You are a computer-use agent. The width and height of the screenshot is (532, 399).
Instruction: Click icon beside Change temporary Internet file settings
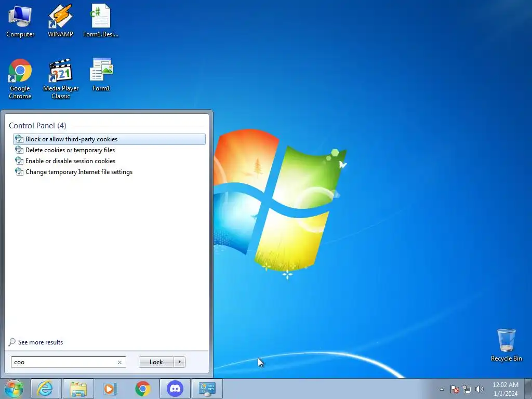coord(19,171)
